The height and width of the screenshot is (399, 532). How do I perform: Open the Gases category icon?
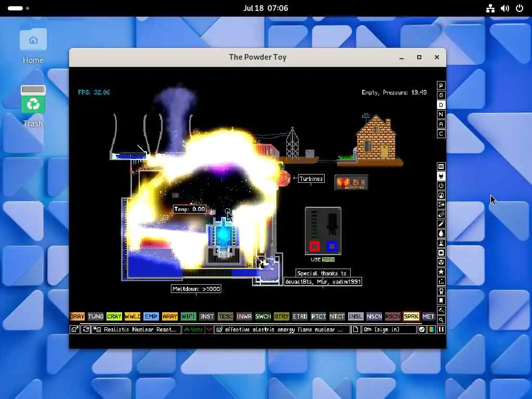tap(441, 224)
